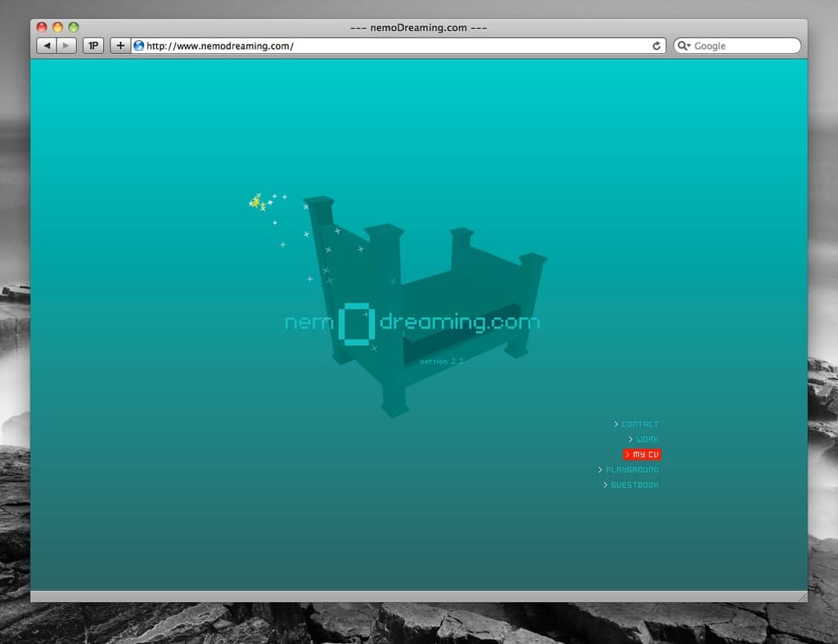This screenshot has width=838, height=644.
Task: Open the Contact menu item
Action: [639, 424]
